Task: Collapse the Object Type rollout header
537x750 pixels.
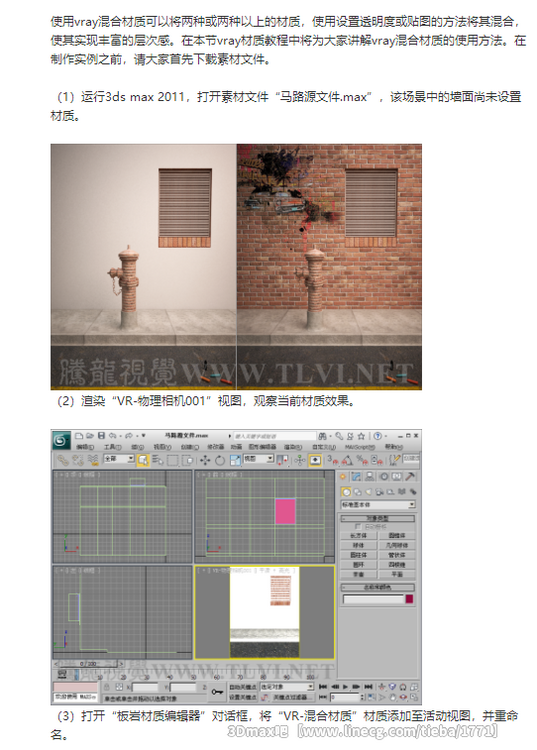Action: 378,518
